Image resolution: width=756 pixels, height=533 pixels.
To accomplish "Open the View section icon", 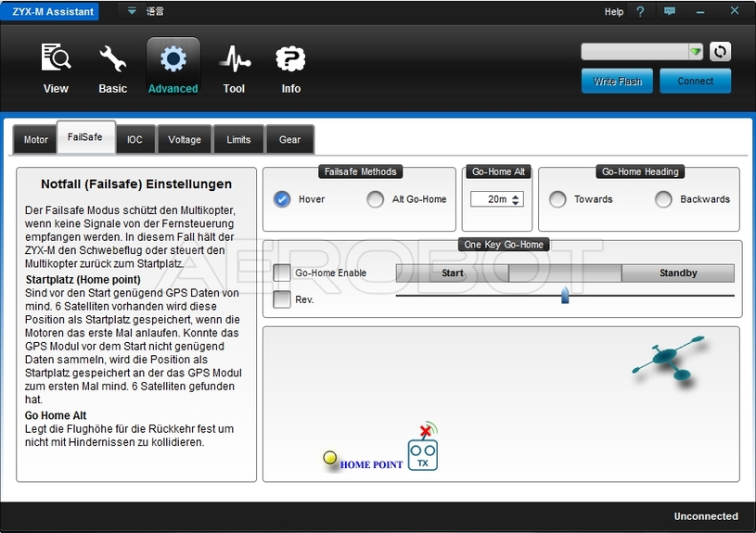I will click(x=56, y=58).
